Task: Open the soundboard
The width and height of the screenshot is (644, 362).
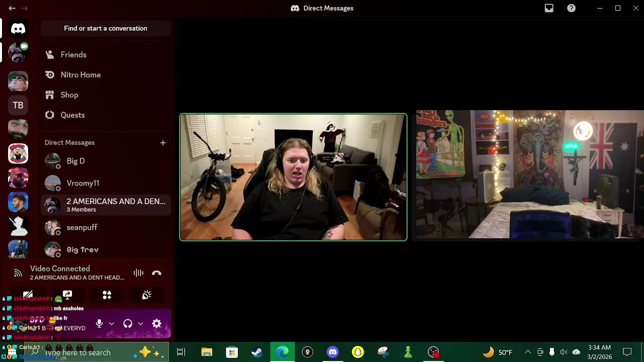Action: [x=146, y=295]
